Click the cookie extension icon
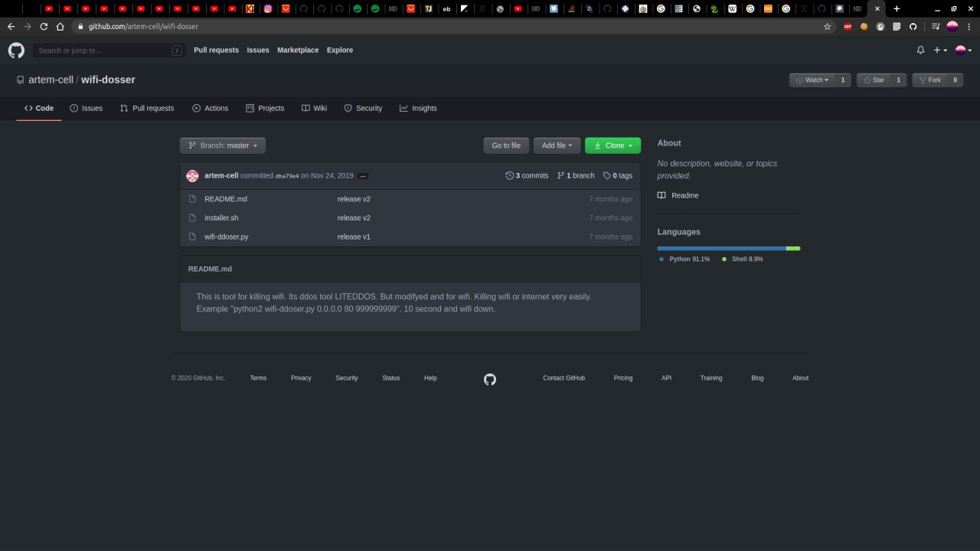This screenshot has height=551, width=980. click(x=864, y=26)
